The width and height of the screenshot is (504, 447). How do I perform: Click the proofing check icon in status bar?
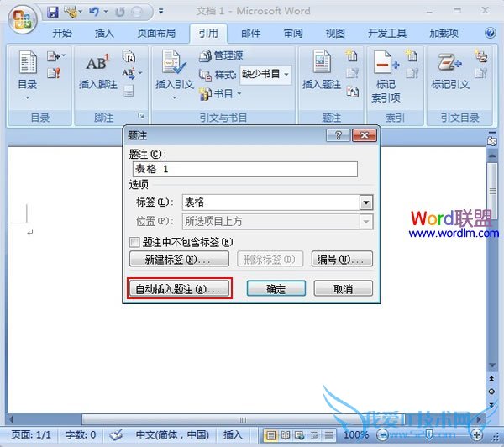coord(116,434)
